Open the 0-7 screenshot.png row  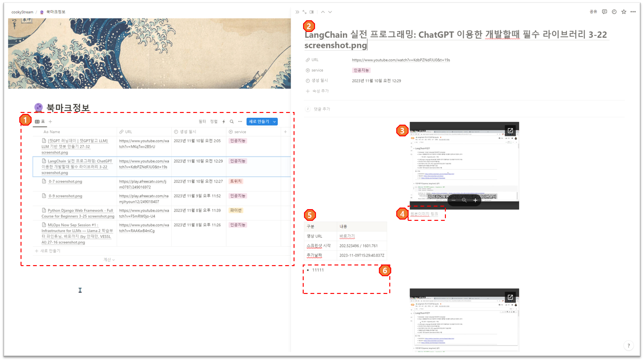pos(65,181)
